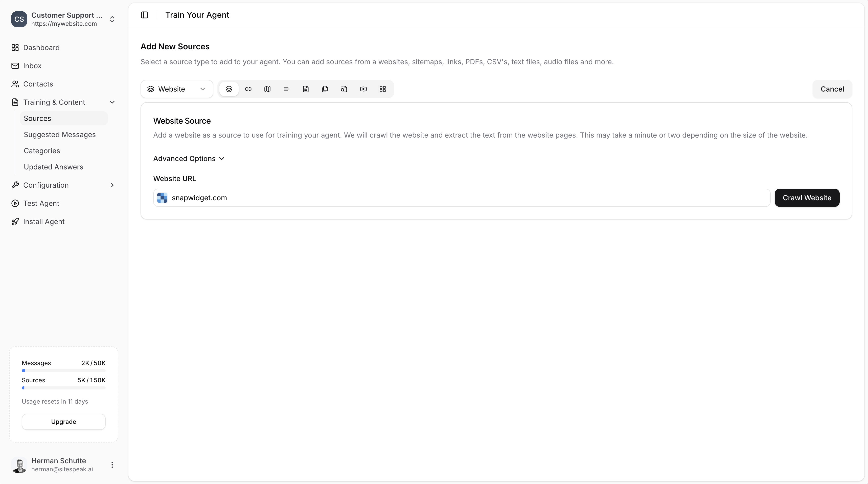
Task: Choose the Sitemap source icon
Action: (x=267, y=89)
